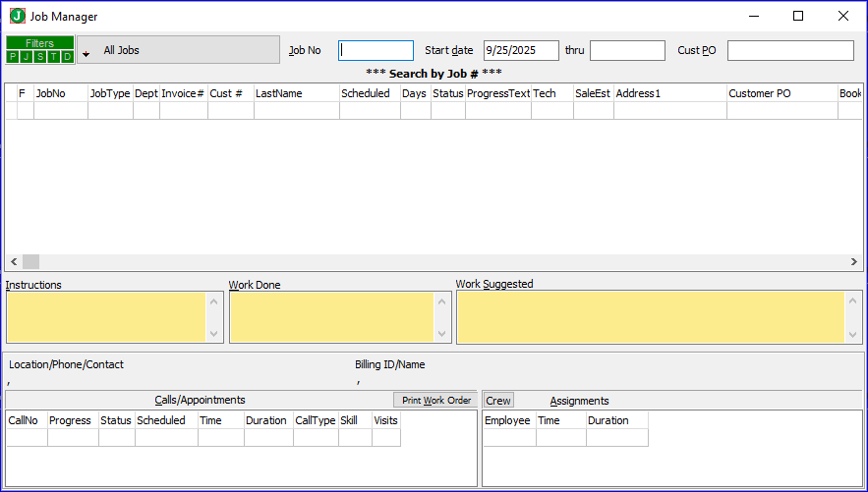Click the Job Manager app icon in title bar
868x492 pixels.
point(18,16)
